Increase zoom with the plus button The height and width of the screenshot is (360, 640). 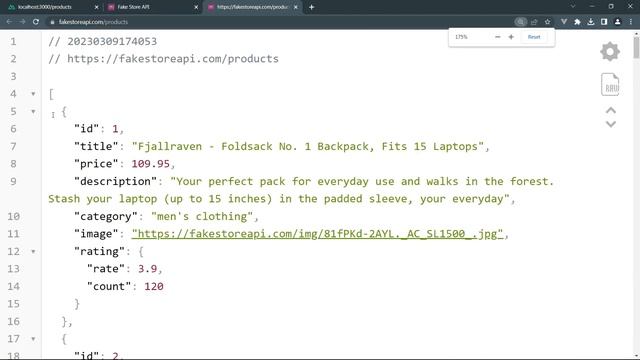point(511,37)
